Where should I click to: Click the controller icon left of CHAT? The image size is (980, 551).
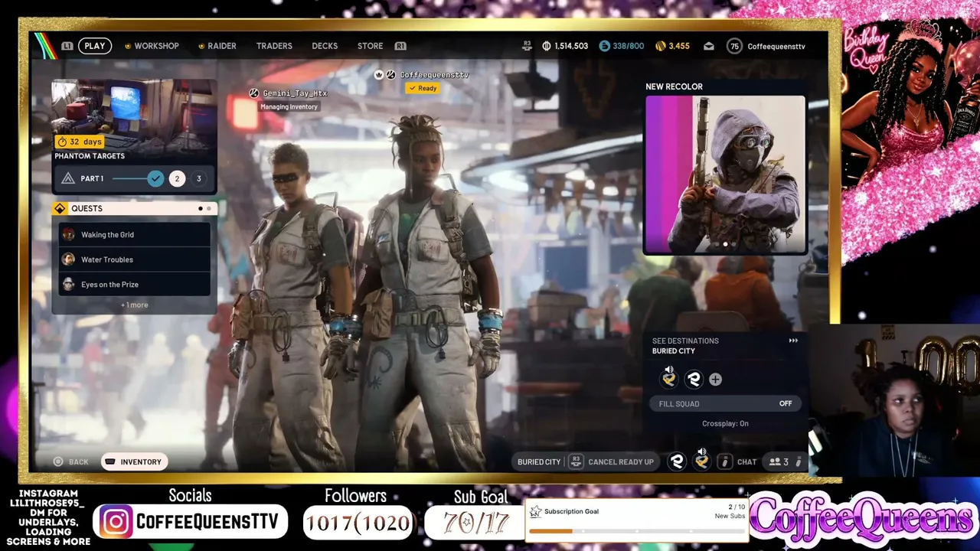tap(724, 461)
